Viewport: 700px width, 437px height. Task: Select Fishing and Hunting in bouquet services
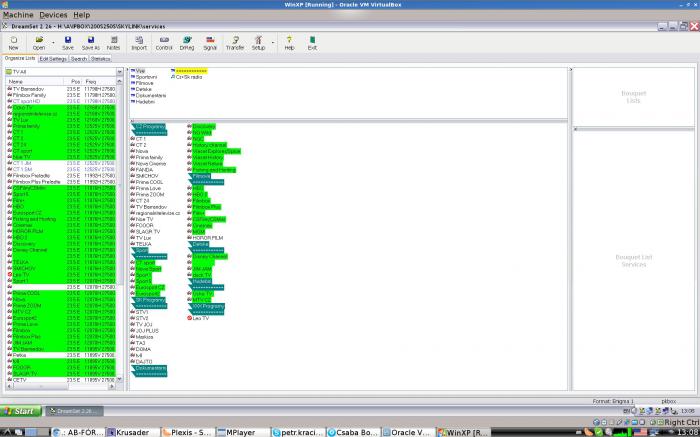coord(214,170)
